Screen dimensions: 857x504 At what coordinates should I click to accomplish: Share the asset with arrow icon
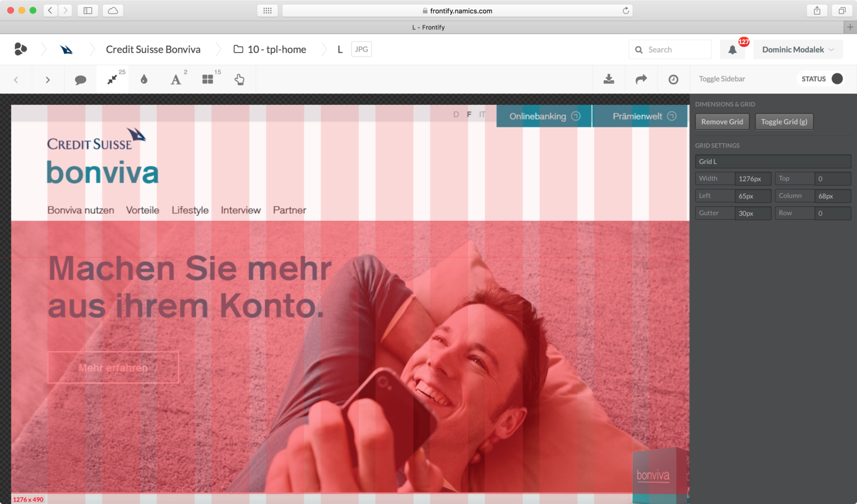pyautogui.click(x=641, y=79)
